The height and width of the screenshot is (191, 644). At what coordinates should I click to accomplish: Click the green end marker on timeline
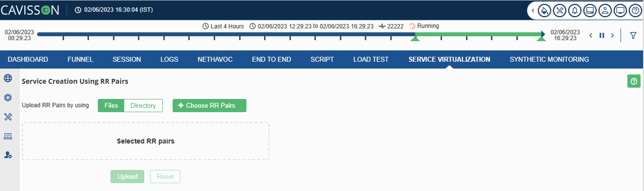(x=541, y=38)
